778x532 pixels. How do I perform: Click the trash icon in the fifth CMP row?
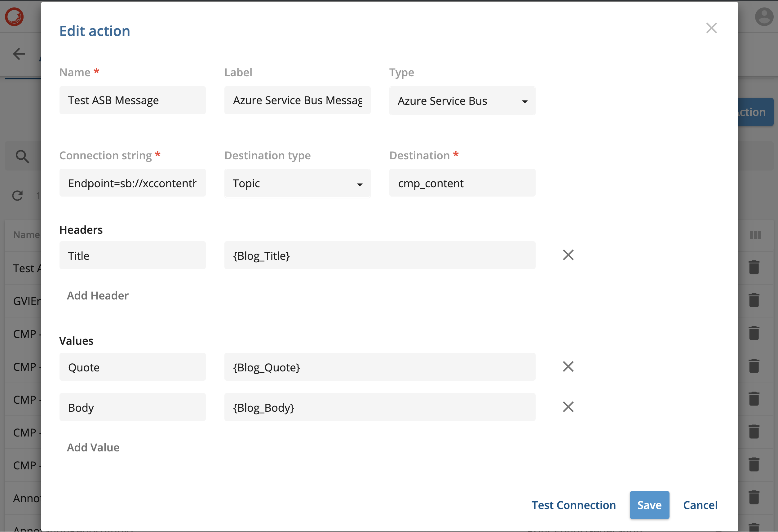click(x=754, y=464)
